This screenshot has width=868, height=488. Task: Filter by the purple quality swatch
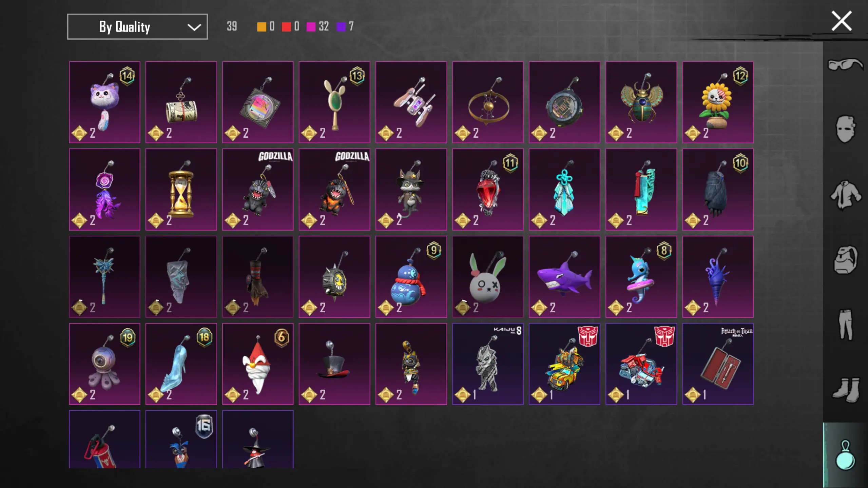[x=341, y=26]
